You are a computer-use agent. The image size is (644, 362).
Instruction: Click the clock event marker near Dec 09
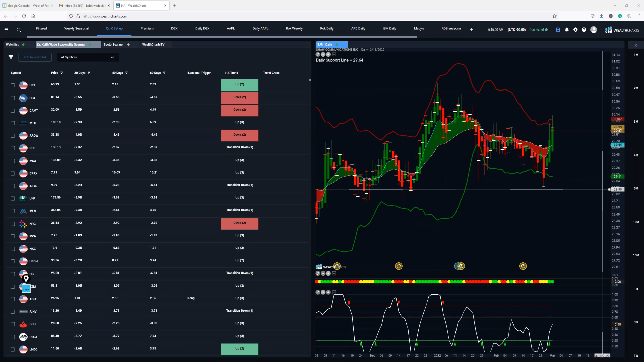click(x=399, y=266)
